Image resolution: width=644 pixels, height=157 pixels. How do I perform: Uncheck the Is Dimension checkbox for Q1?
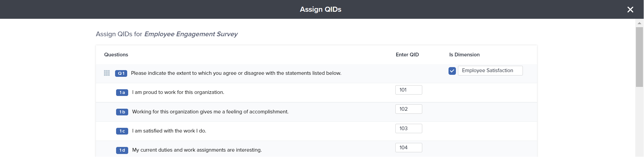pyautogui.click(x=452, y=71)
